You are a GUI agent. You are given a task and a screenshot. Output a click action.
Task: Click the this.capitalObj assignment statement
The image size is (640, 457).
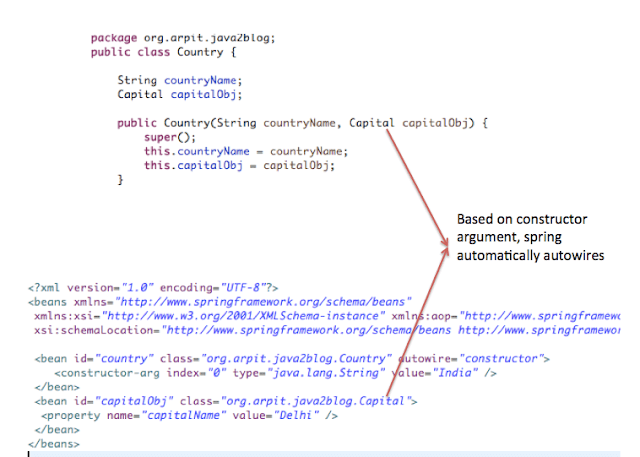point(237,165)
